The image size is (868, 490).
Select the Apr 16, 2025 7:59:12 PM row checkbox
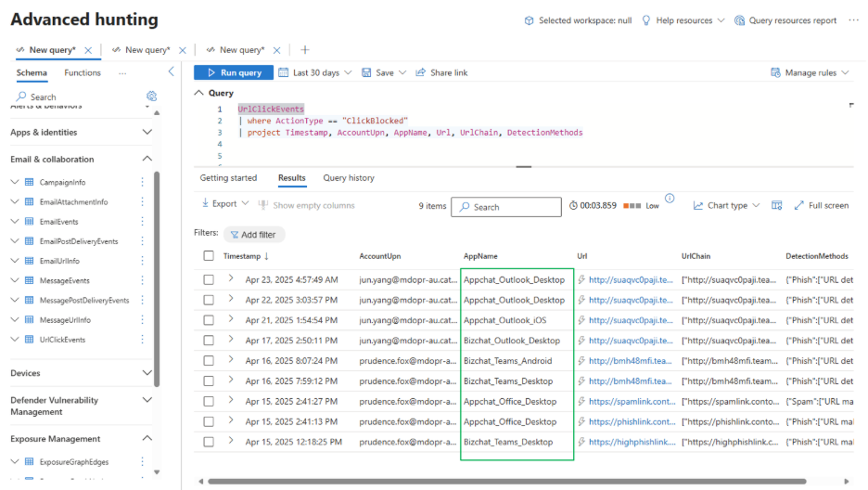tap(208, 380)
